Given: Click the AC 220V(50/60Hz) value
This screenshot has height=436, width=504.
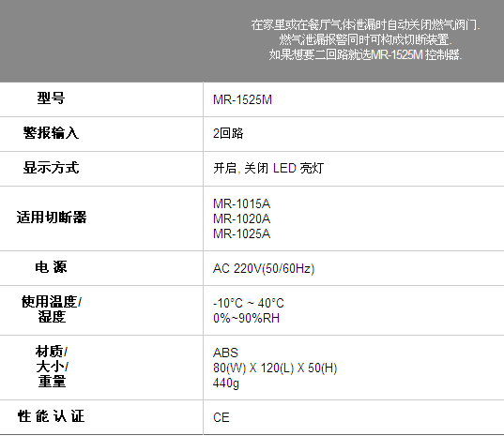Looking at the screenshot, I should click(x=264, y=268).
